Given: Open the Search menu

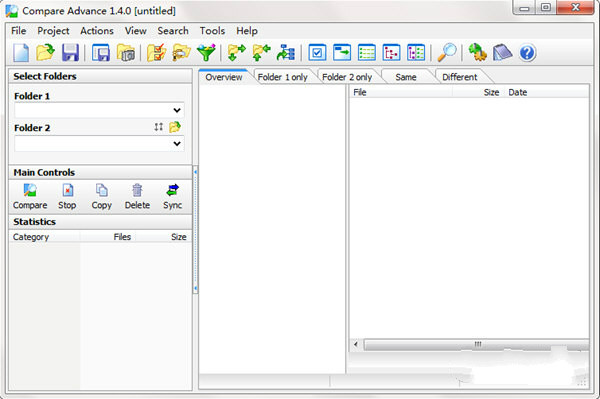Looking at the screenshot, I should point(173,31).
